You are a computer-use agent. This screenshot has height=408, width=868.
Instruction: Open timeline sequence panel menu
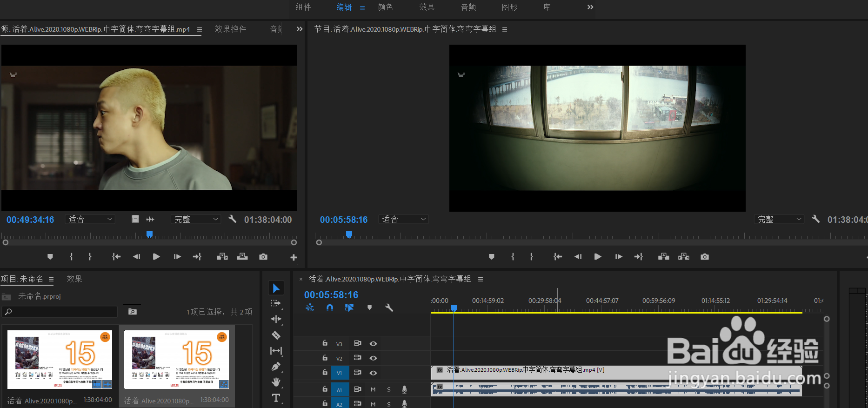[x=481, y=280]
